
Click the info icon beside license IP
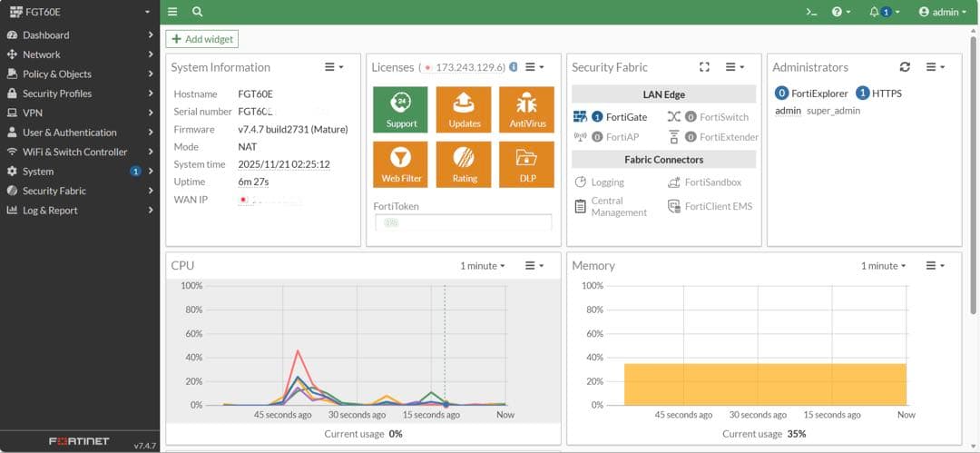(513, 67)
